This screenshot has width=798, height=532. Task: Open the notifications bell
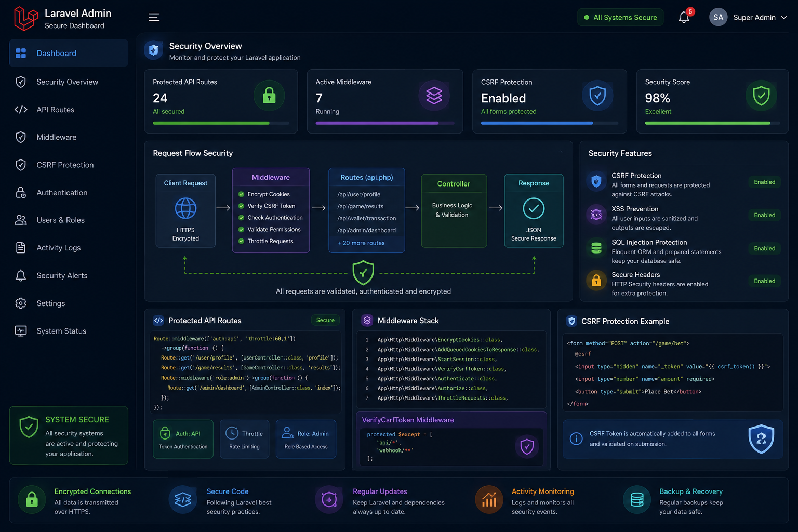684,17
